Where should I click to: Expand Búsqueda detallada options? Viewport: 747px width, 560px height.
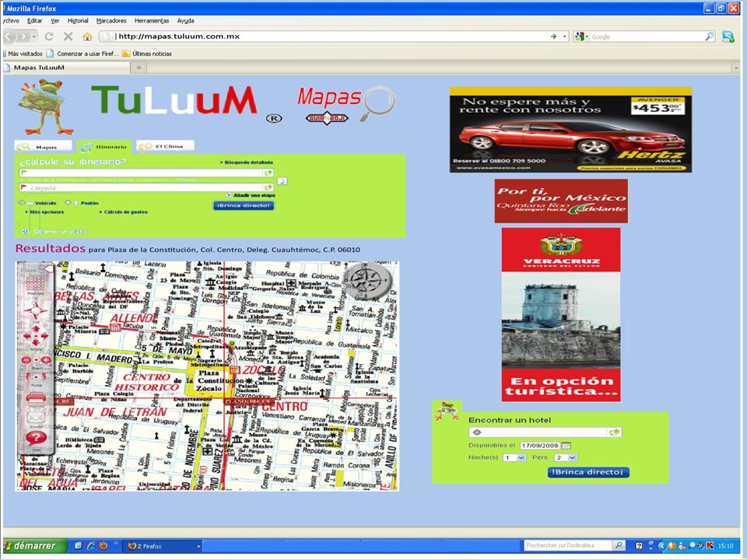(x=247, y=163)
